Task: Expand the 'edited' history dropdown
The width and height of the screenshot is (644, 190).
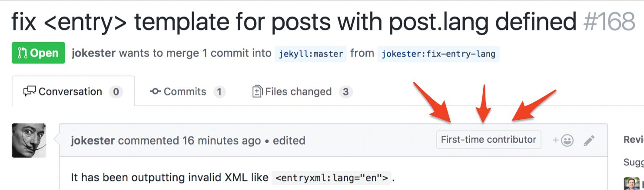Action: [289, 141]
